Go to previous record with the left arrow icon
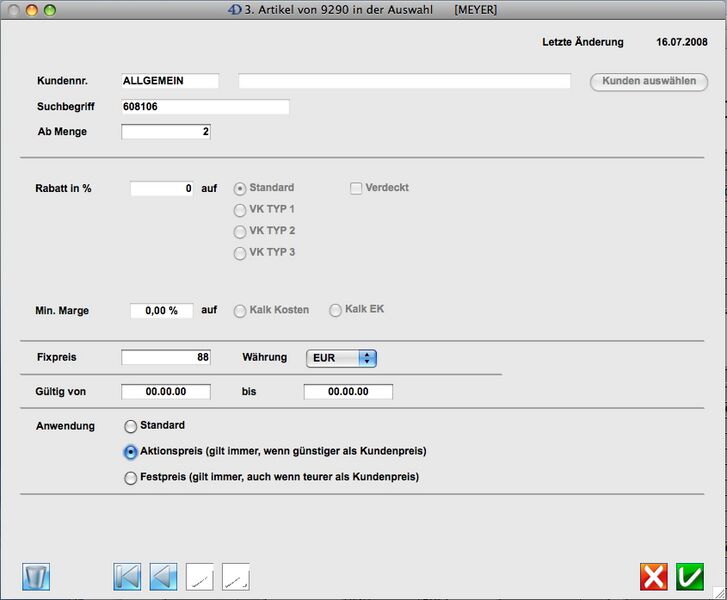This screenshot has width=727, height=600. [164, 577]
